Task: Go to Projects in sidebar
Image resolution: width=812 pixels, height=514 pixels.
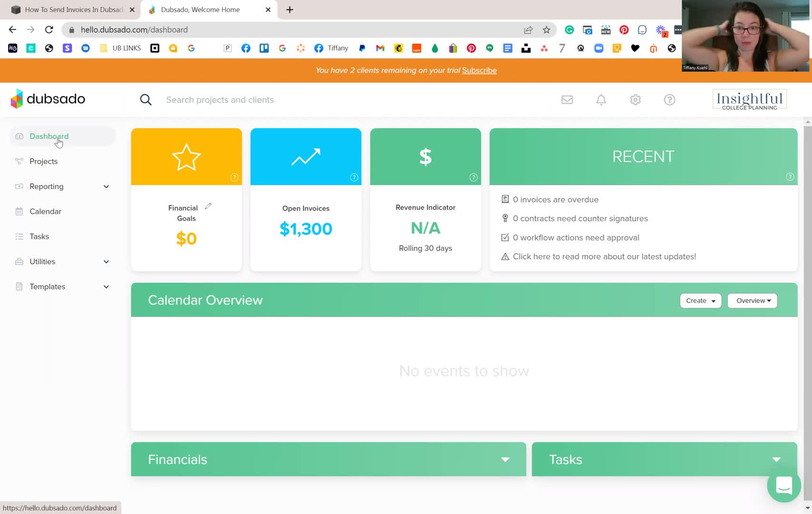Action: 43,161
